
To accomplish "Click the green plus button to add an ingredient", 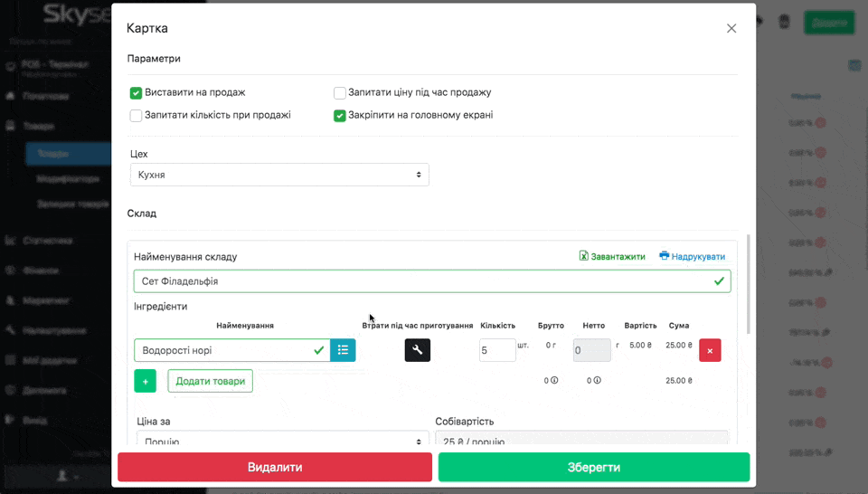I will pyautogui.click(x=145, y=381).
